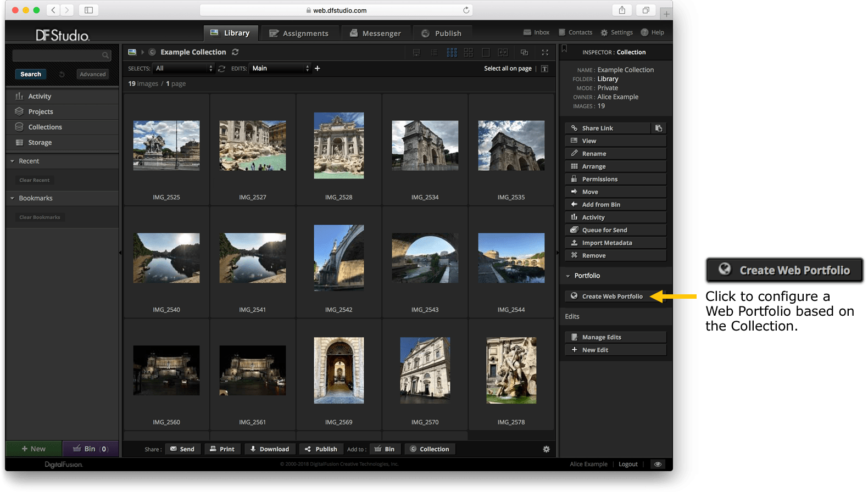
Task: Click Clear Bookmarks
Action: [x=40, y=217]
